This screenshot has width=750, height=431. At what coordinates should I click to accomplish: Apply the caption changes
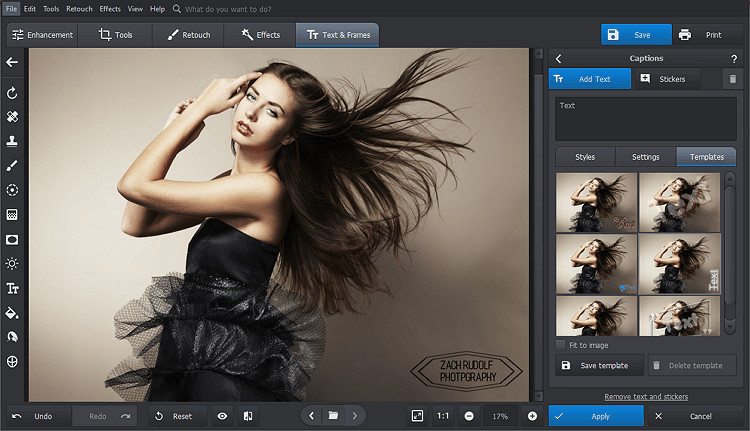tap(596, 416)
